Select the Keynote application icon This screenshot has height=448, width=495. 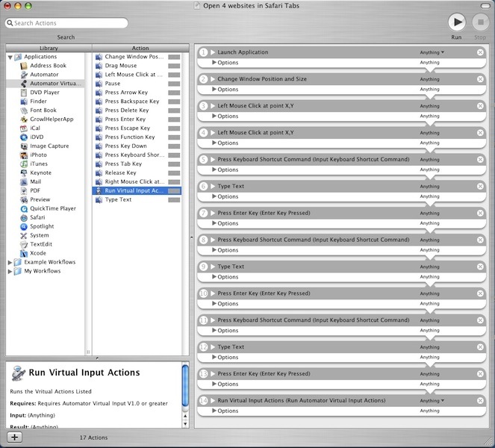[x=24, y=172]
